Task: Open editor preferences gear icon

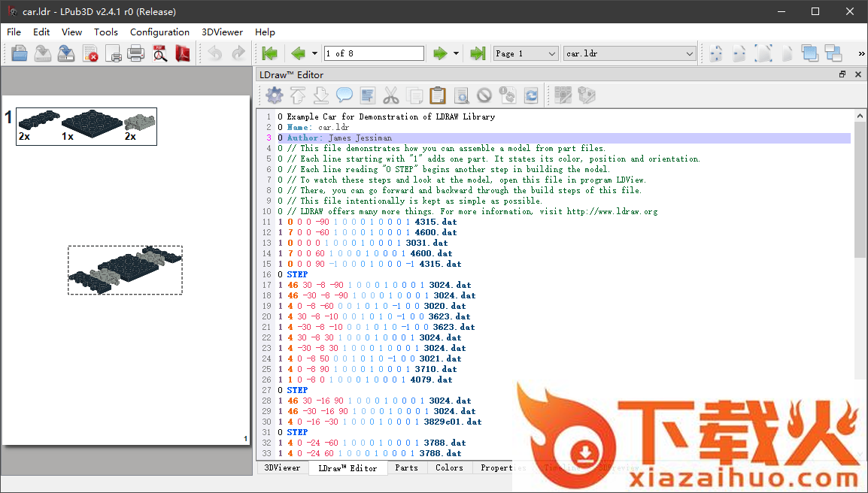Action: click(x=275, y=95)
